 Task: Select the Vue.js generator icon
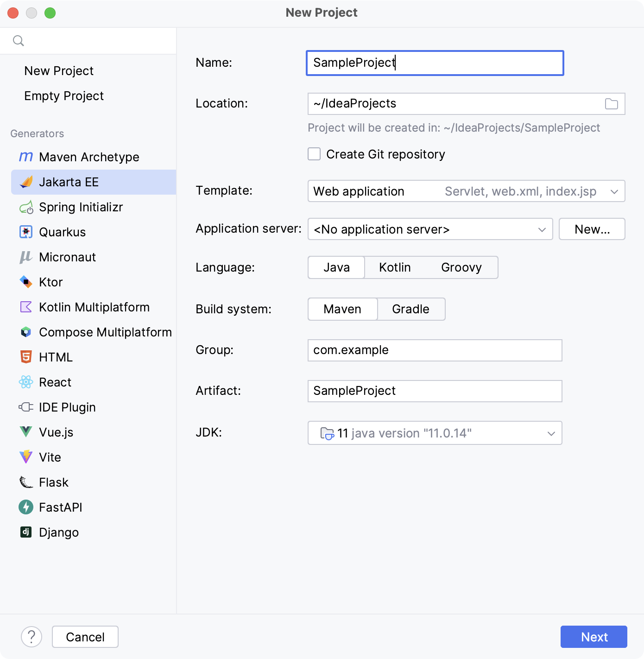click(26, 432)
